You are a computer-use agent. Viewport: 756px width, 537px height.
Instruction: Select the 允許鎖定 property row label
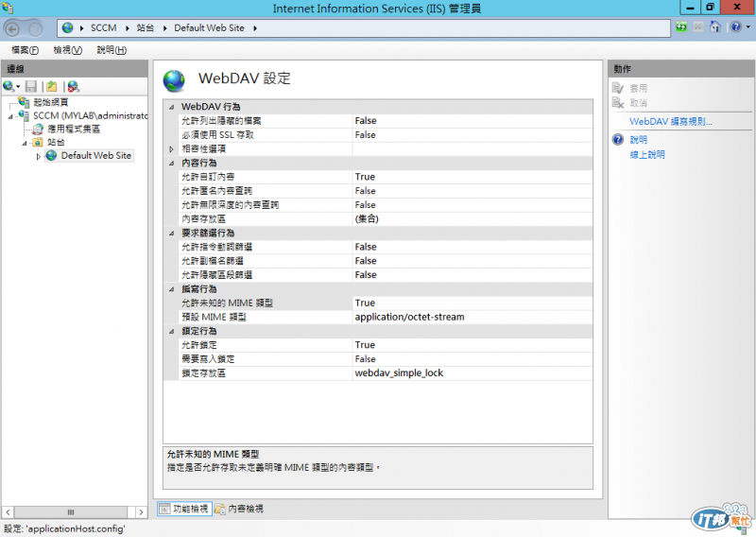coord(199,345)
